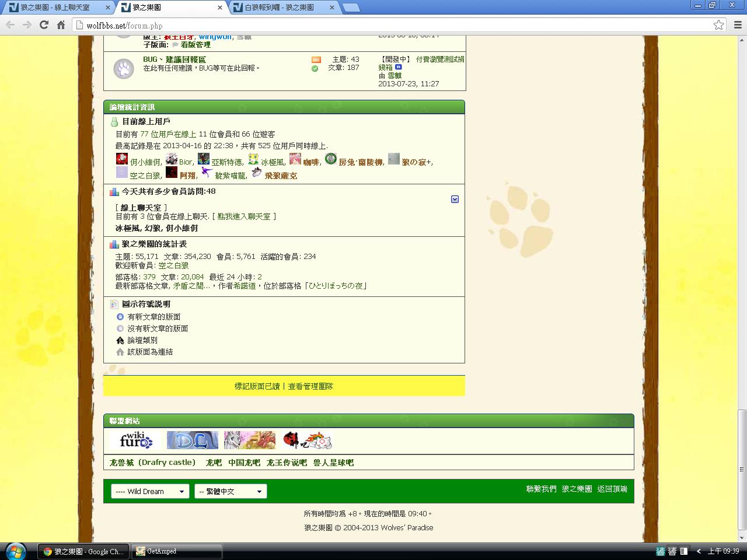Click the go-to-latest-post arrow icon
This screenshot has height=560, width=747.
click(x=399, y=67)
